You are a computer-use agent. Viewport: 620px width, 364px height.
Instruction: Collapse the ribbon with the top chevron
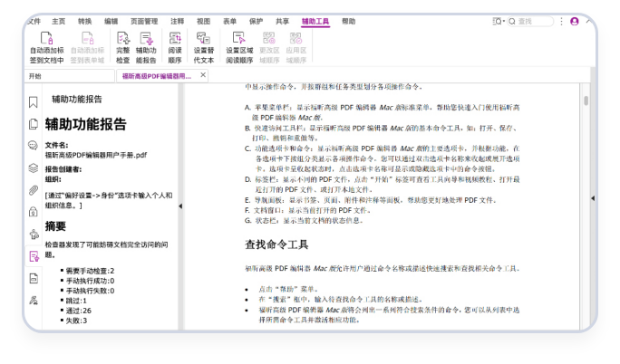point(589,22)
